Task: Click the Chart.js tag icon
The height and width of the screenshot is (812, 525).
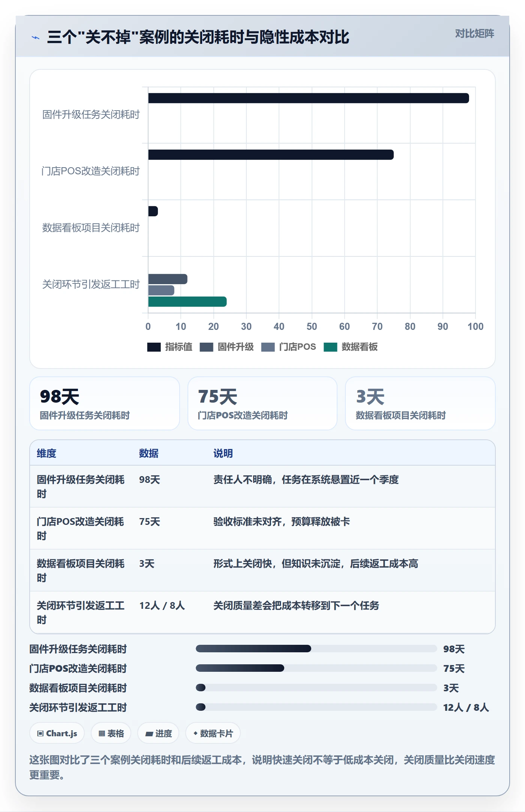Action: pyautogui.click(x=40, y=734)
